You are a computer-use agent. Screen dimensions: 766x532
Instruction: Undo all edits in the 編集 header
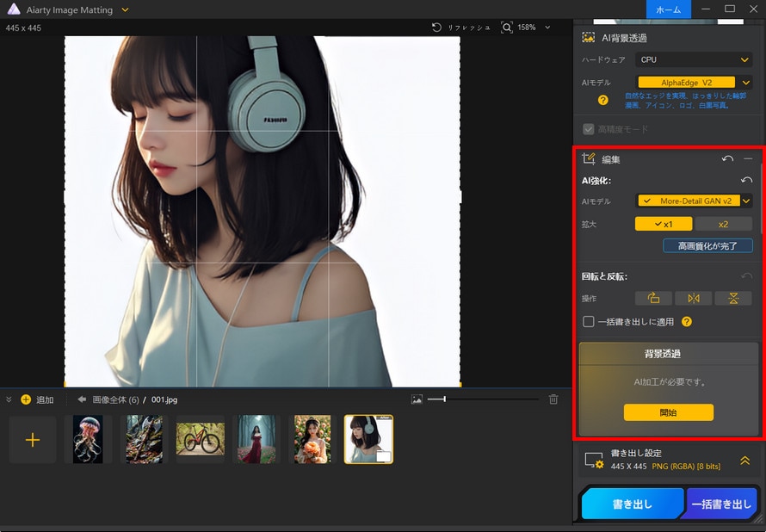click(727, 158)
